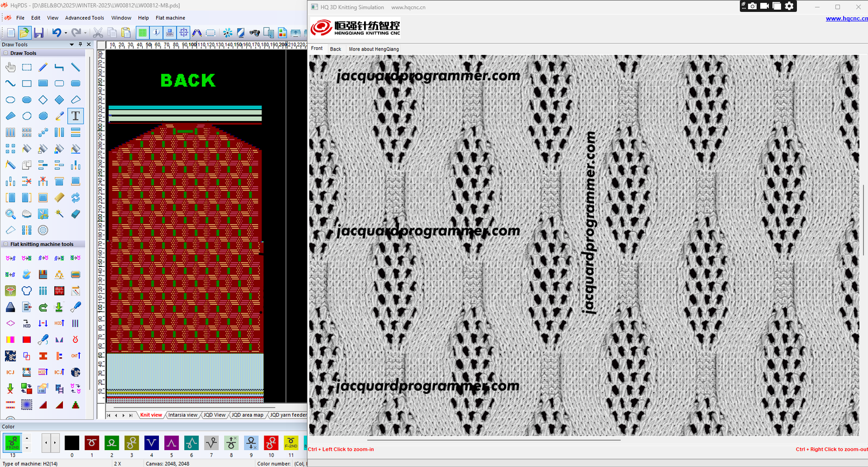
Task: Open the Advanceed Tools menu
Action: [x=85, y=18]
